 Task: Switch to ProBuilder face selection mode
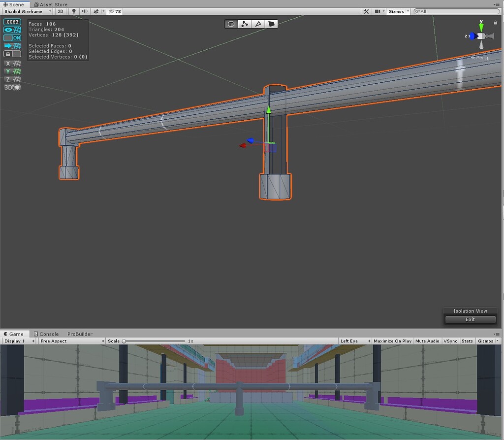[x=271, y=24]
